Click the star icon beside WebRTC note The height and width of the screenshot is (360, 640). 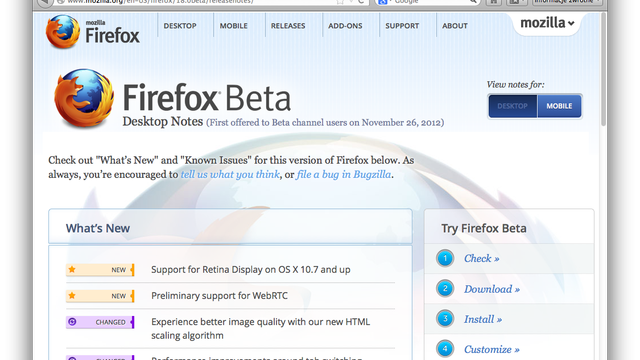[x=72, y=296]
